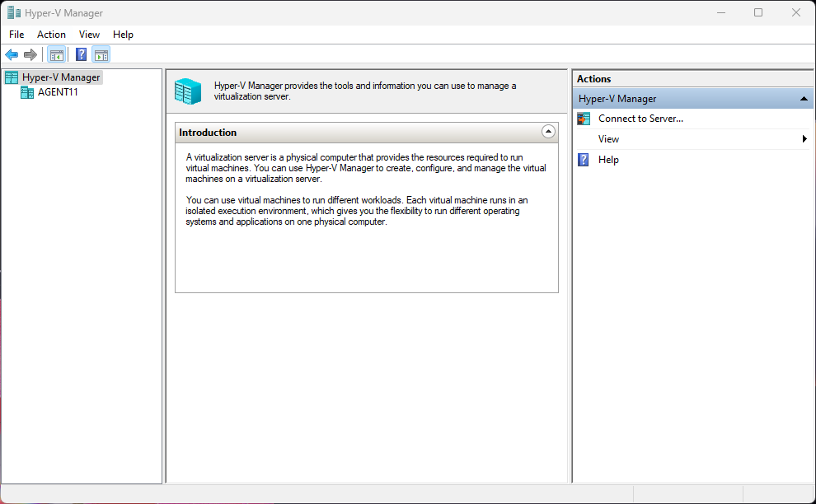
Task: Collapse the Hyper-V Manager actions group
Action: pos(804,99)
